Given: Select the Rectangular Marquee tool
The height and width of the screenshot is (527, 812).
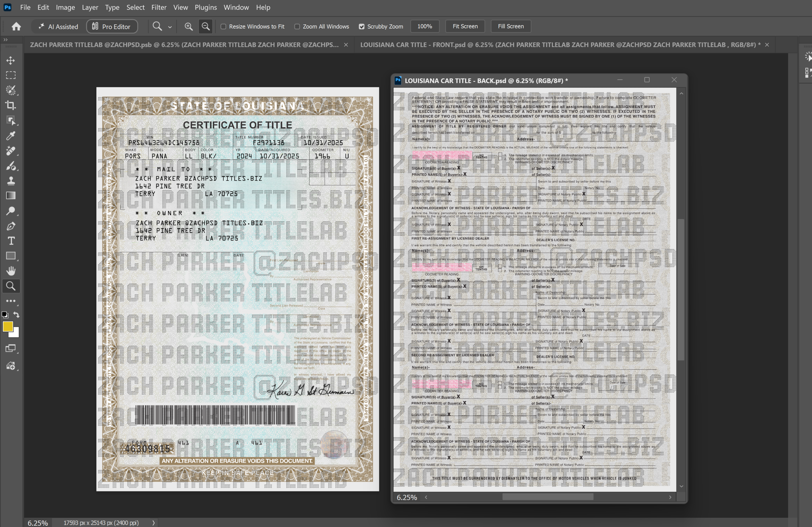Looking at the screenshot, I should click(10, 75).
